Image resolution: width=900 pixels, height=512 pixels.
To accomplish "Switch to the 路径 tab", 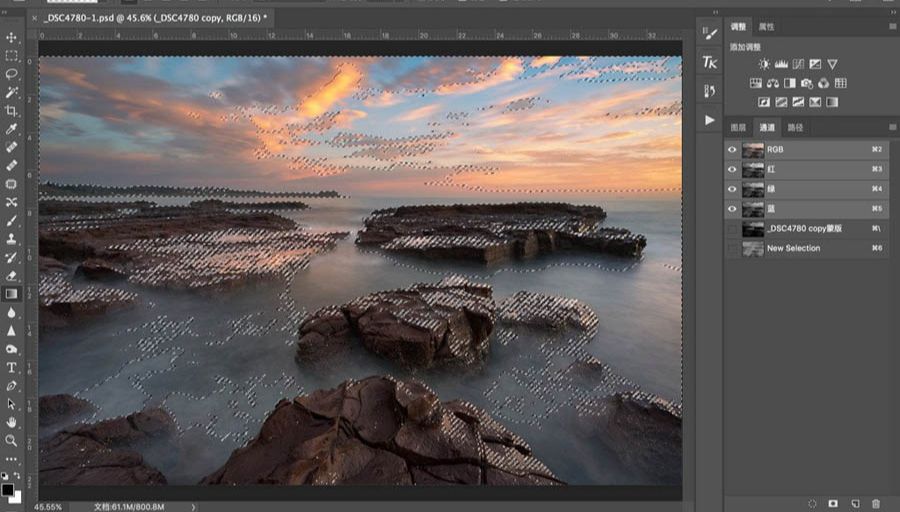I will [795, 127].
